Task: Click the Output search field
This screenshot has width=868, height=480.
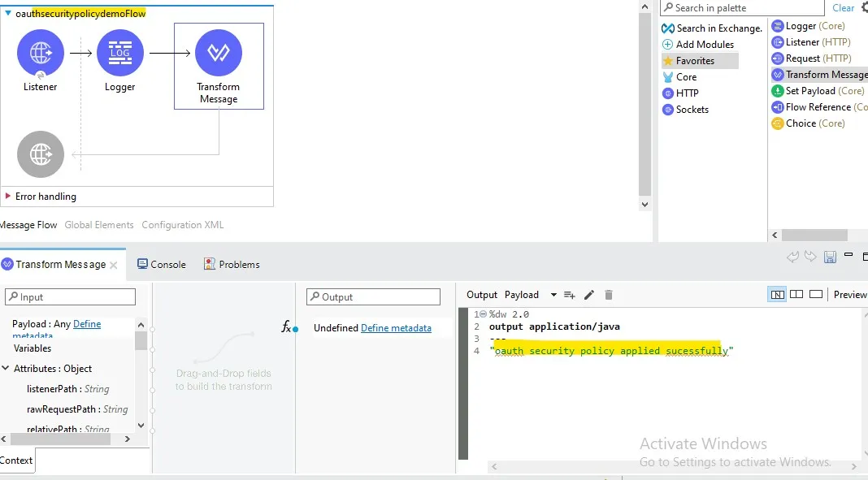Action: click(x=373, y=297)
